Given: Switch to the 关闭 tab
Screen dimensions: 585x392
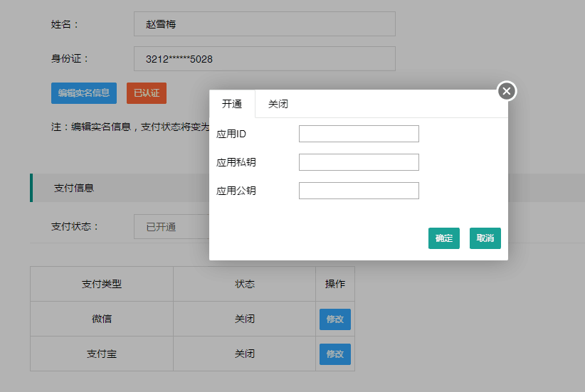Looking at the screenshot, I should pyautogui.click(x=278, y=104).
